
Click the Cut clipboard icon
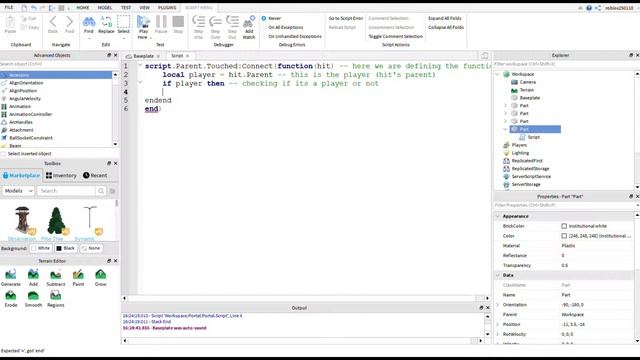pos(29,18)
